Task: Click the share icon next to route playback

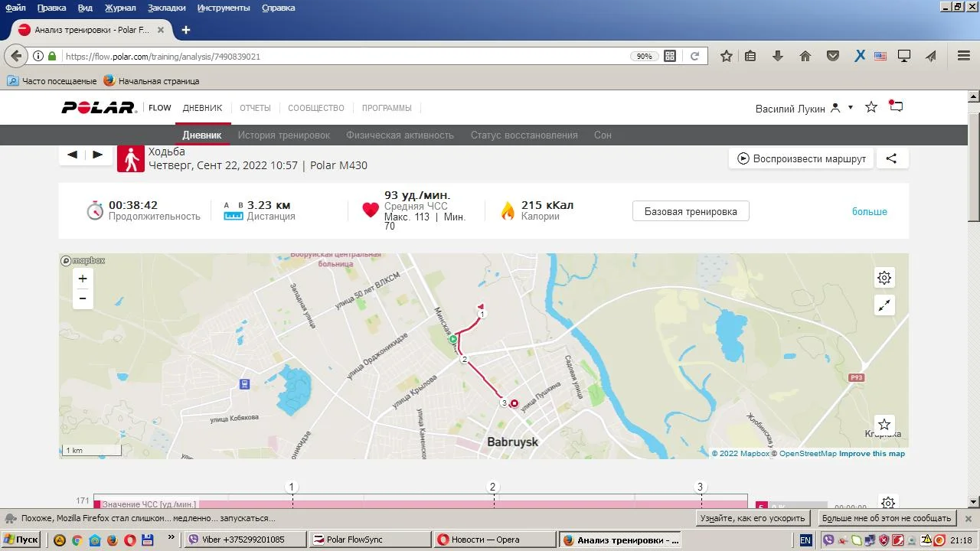Action: 891,158
